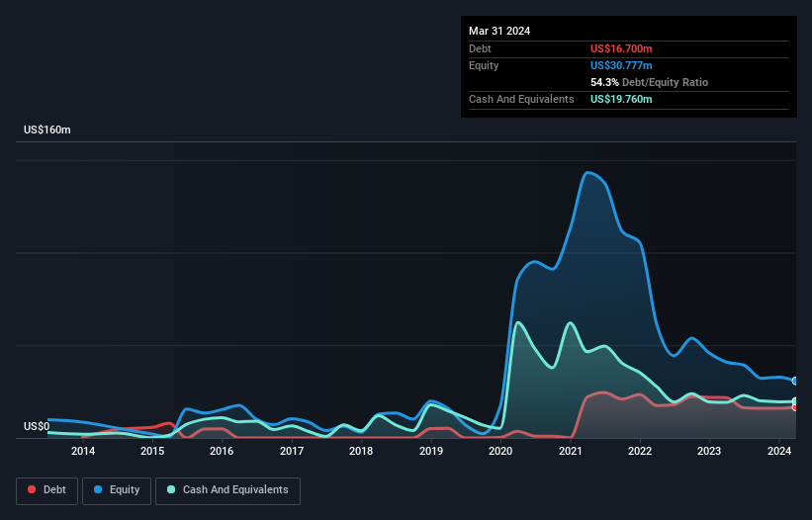Click the US$19.760m cash value
This screenshot has width=812, height=520.
pyautogui.click(x=621, y=99)
